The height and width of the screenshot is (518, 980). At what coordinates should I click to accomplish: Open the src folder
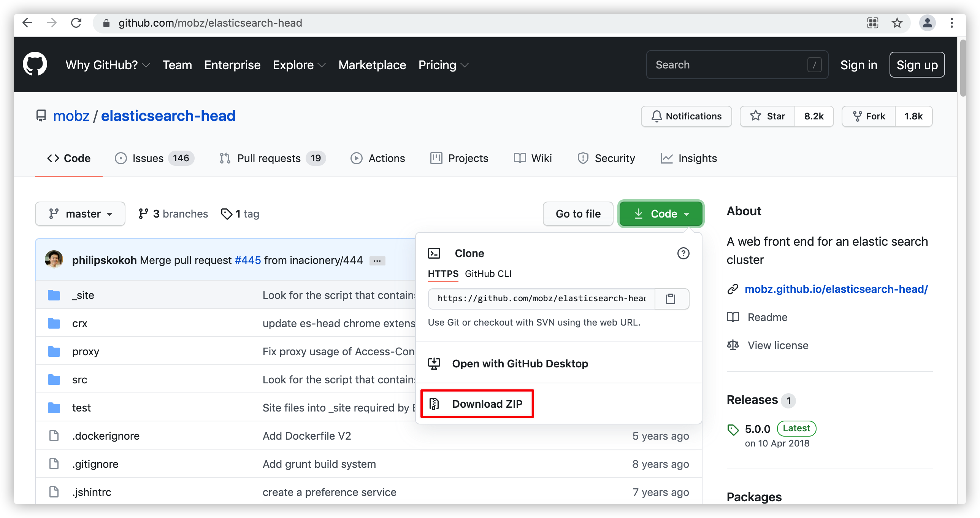click(79, 380)
